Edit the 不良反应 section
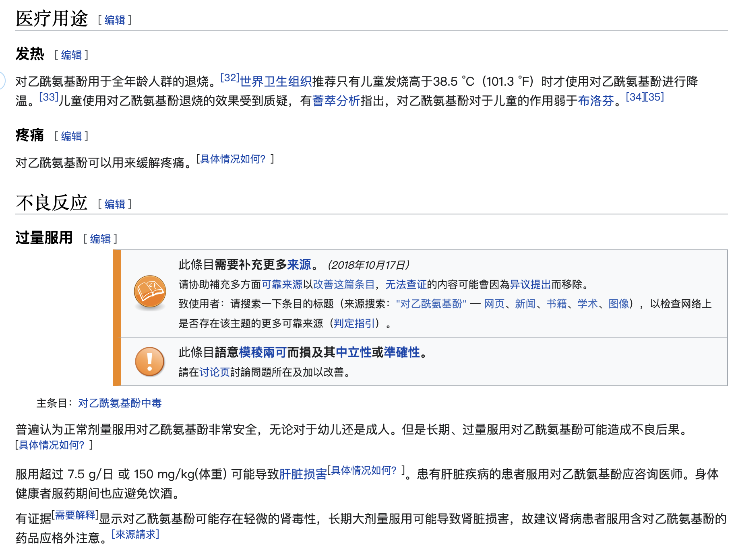Viewport: 736px width, 560px height. [x=115, y=204]
